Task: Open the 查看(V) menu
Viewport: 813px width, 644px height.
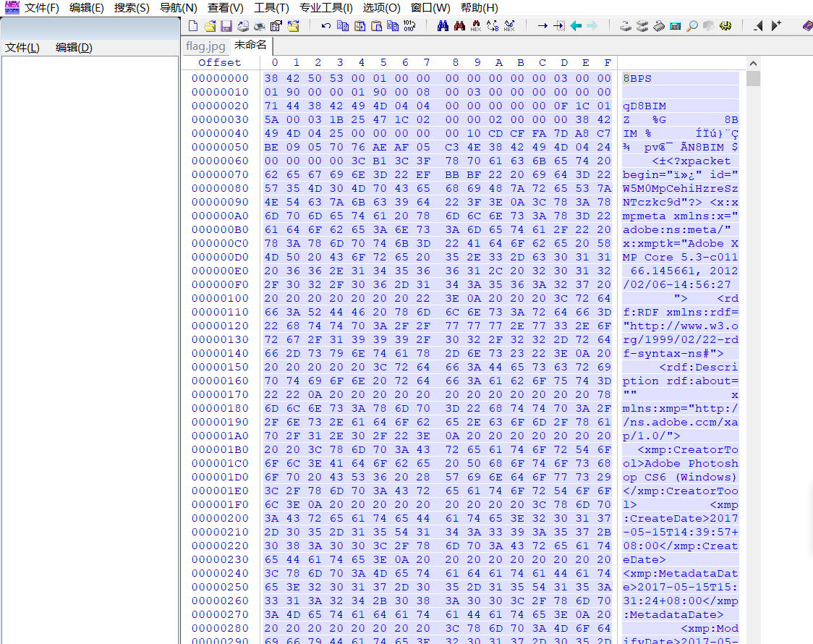Action: [226, 8]
